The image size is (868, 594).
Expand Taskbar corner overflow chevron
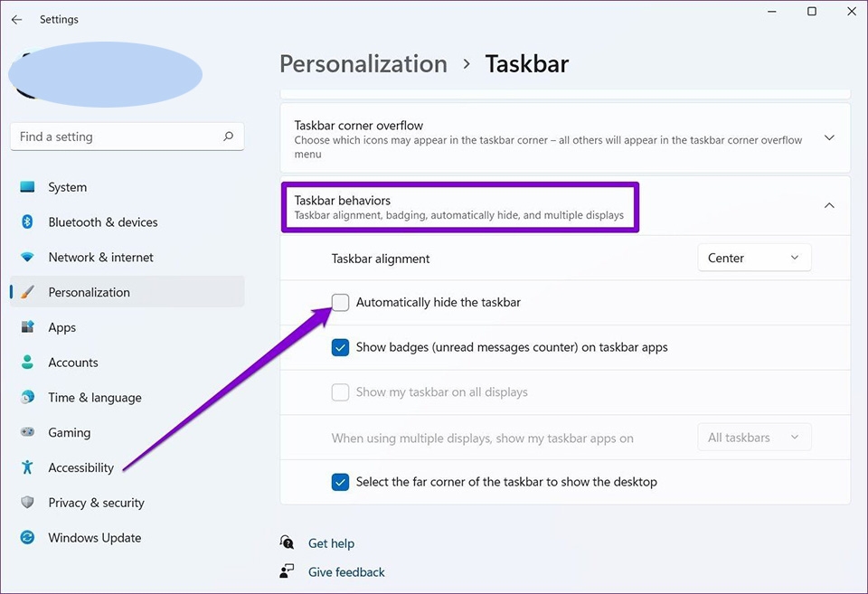(829, 137)
